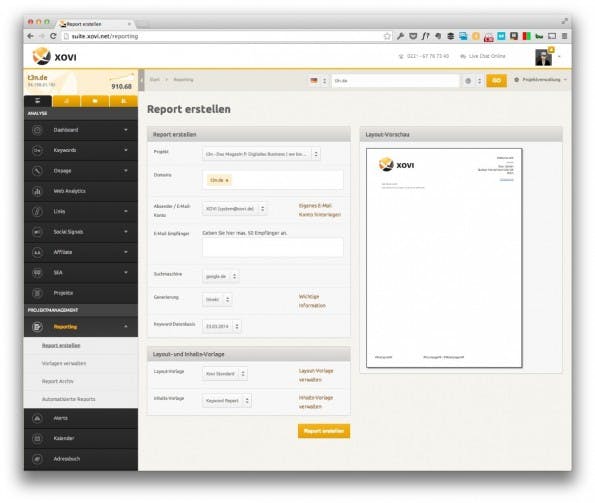The height and width of the screenshot is (503, 595).
Task: Open the Social Signals sidebar icon
Action: tap(37, 232)
